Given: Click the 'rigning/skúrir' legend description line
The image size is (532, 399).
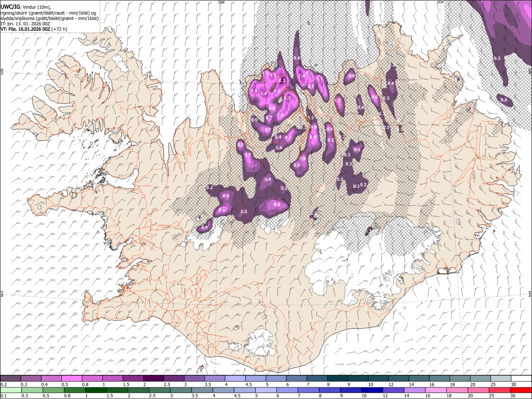Looking at the screenshot, I should 48,13.
